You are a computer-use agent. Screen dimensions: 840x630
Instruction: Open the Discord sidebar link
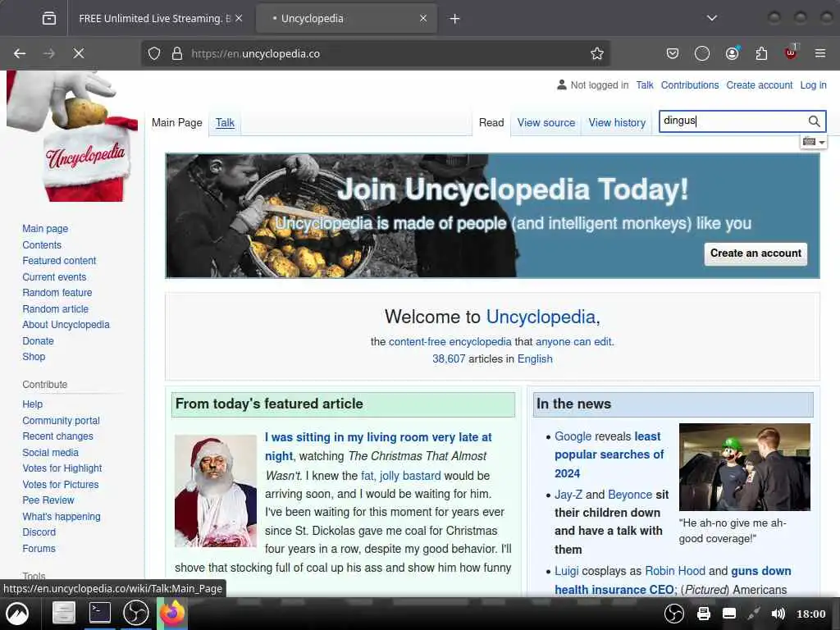[39, 532]
